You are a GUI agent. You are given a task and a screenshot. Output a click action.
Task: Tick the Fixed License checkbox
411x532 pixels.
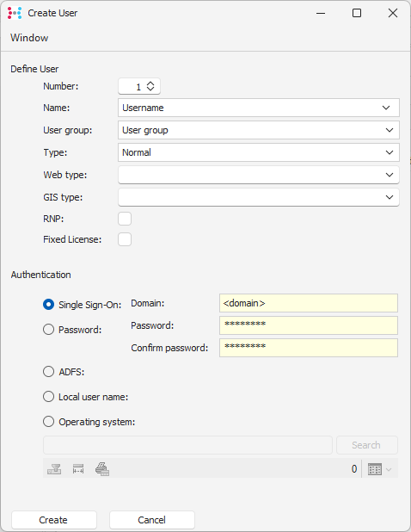[125, 239]
